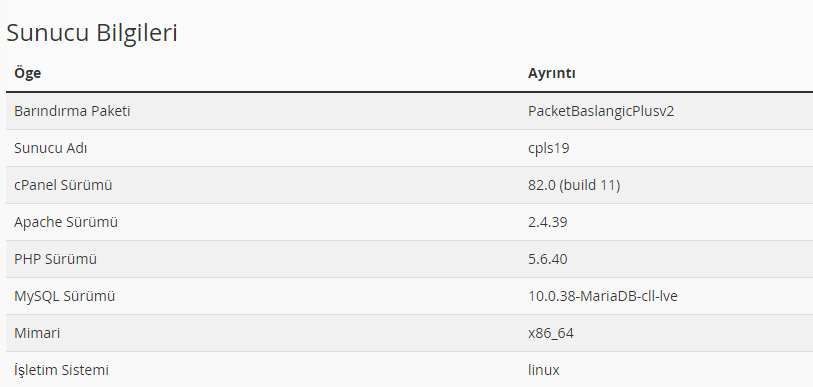Screen dimensions: 813x387
Task: Select the PacketBaslangicPlusv2 value
Action: [601, 111]
